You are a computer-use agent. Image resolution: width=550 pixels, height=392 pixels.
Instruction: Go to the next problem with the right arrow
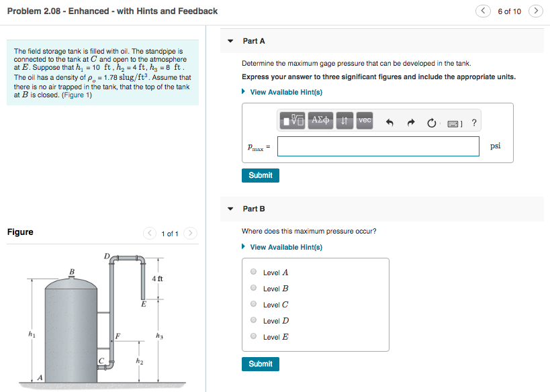click(535, 11)
